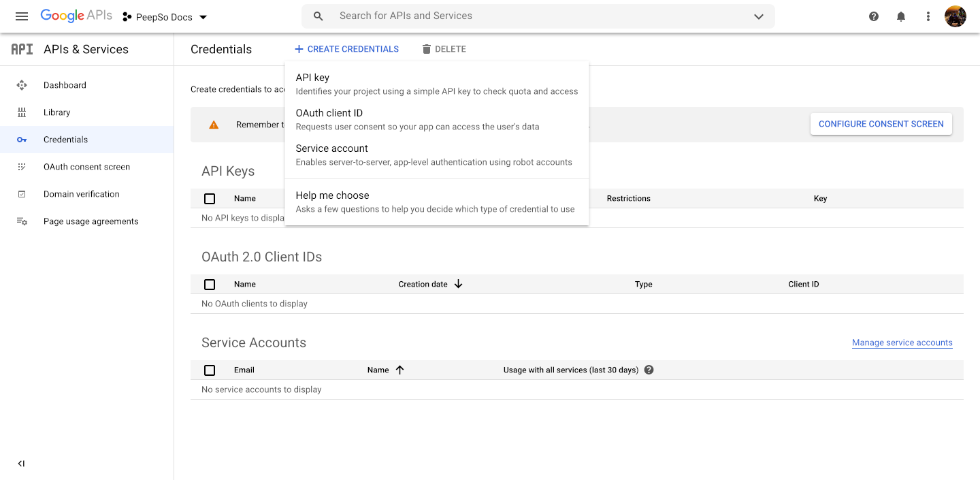Open the PeepSo Docs project dropdown
Screen dimensions: 980x480
[165, 17]
